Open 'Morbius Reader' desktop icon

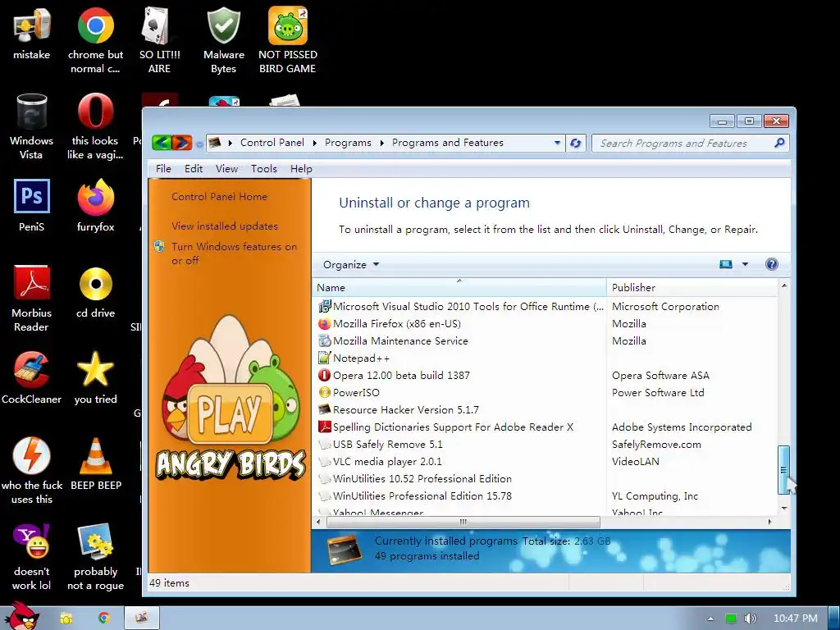tap(32, 299)
